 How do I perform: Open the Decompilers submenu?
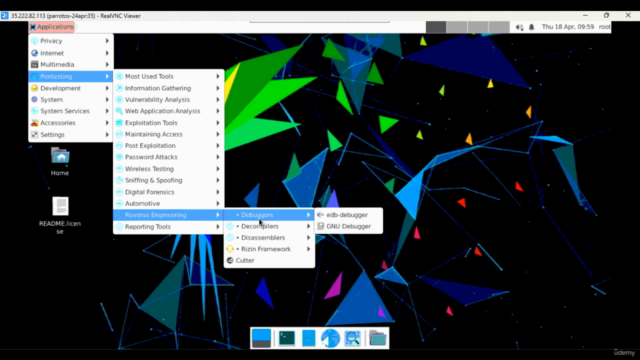coord(269,227)
